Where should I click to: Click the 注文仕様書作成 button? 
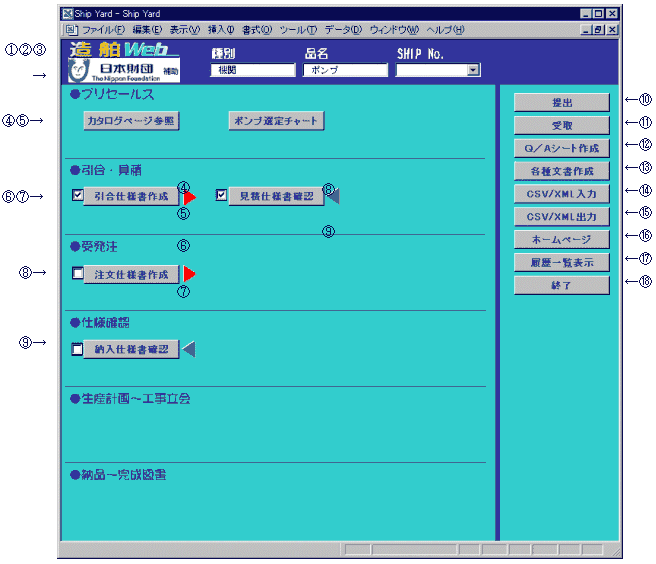coord(131,274)
